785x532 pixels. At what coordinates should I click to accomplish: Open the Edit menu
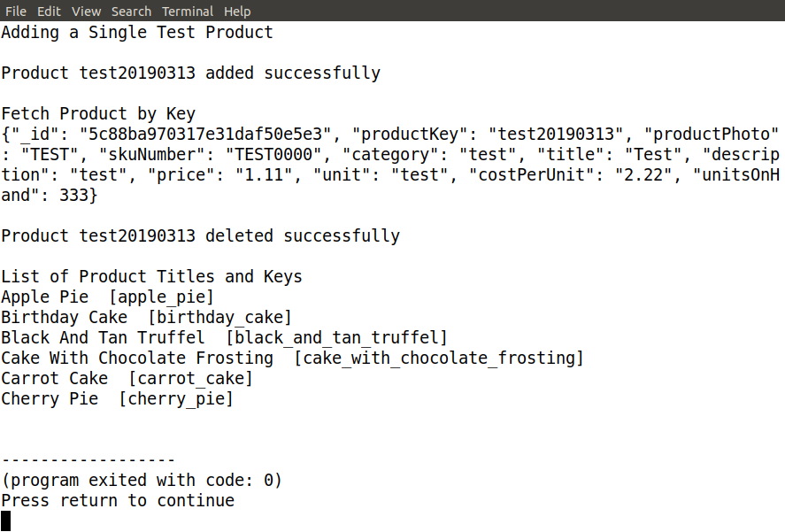pos(50,12)
